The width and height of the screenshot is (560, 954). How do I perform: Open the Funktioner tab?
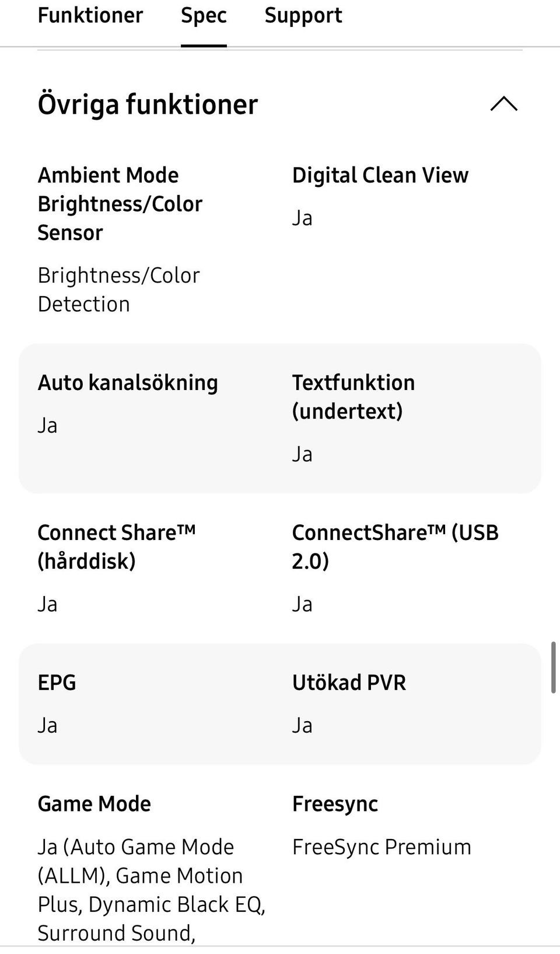pos(90,16)
